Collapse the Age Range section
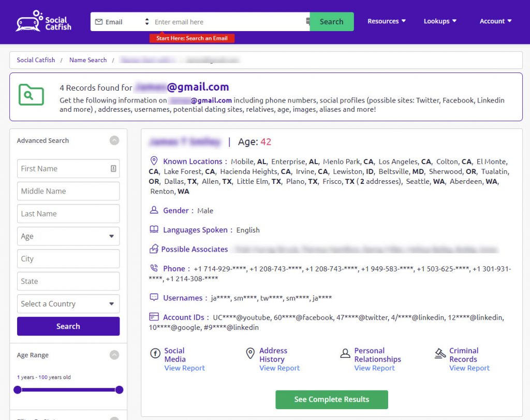 [x=114, y=355]
